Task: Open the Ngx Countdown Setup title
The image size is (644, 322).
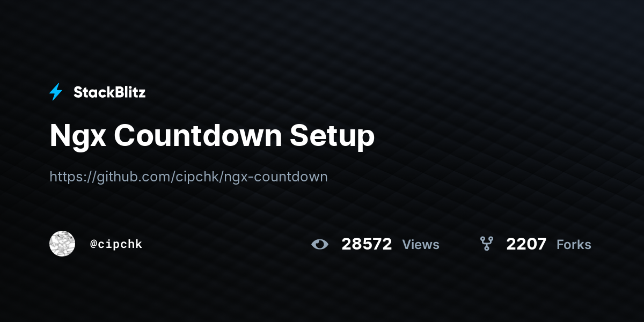Action: [212, 136]
